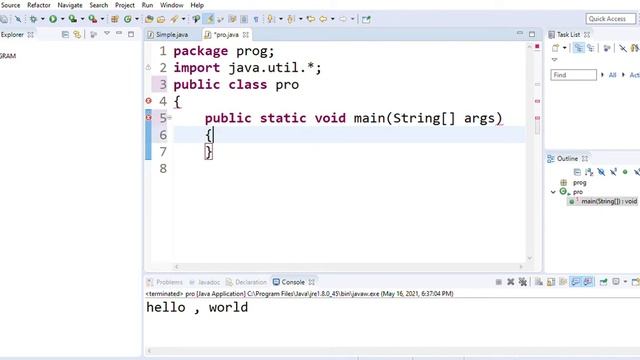Click New Task icon in Task List

pyautogui.click(x=556, y=48)
